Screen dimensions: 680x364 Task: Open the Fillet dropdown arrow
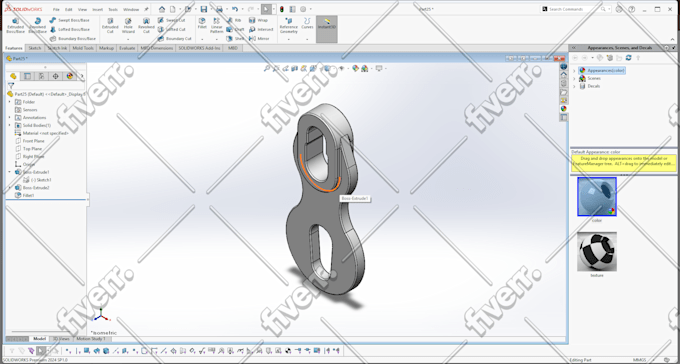[202, 39]
